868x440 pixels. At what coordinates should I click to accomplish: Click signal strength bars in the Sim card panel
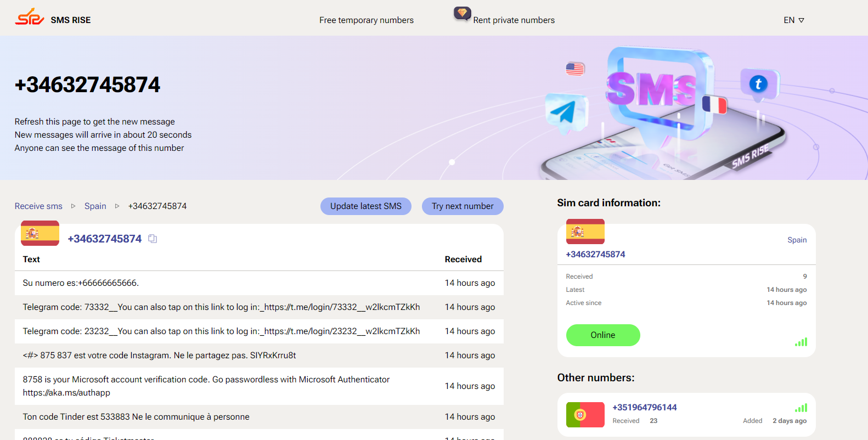[801, 342]
